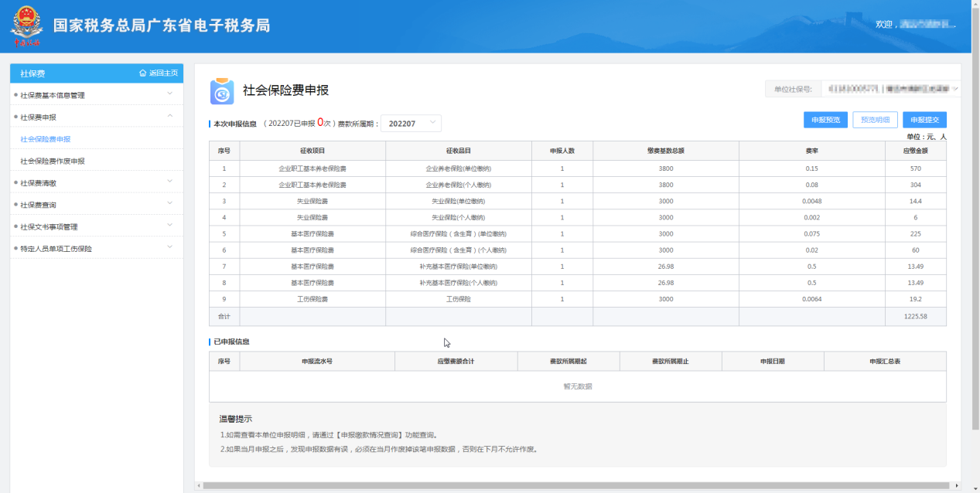Open the 单位社保号 dropdown selector
This screenshot has width=980, height=493.
click(890, 90)
